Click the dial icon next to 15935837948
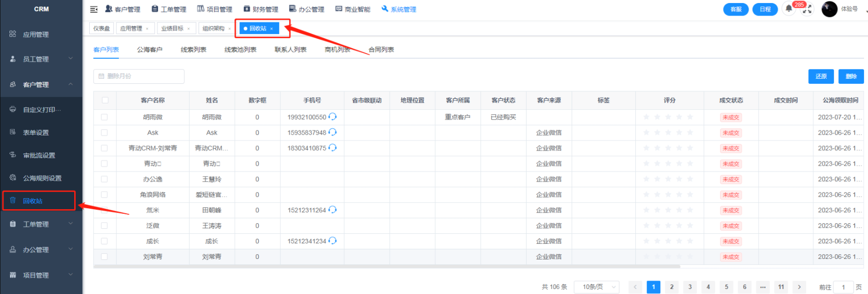868x294 pixels. tap(332, 132)
